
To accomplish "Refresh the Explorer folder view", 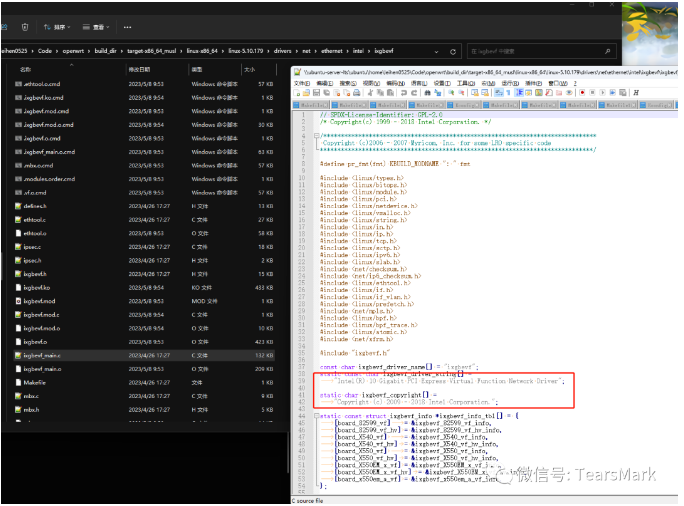I will [x=453, y=51].
